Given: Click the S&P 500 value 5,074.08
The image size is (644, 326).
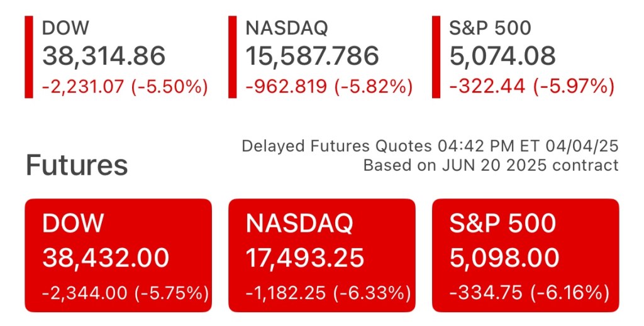Looking at the screenshot, I should 502,57.
